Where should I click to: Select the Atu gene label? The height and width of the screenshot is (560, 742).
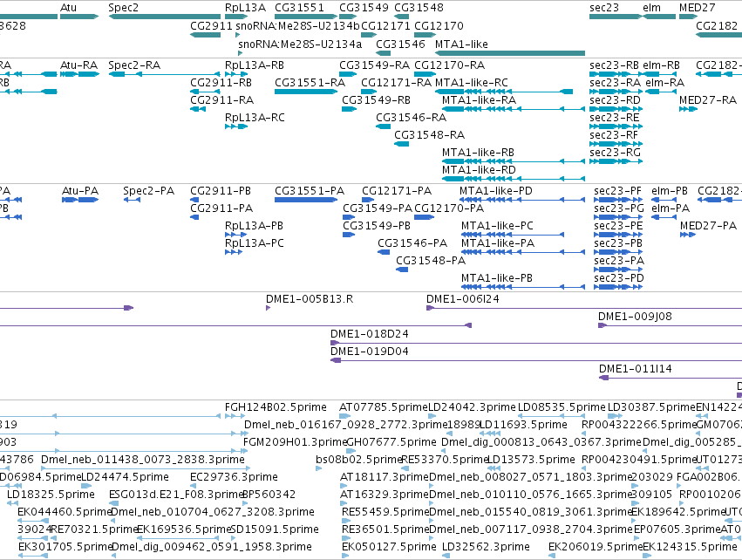(68, 8)
